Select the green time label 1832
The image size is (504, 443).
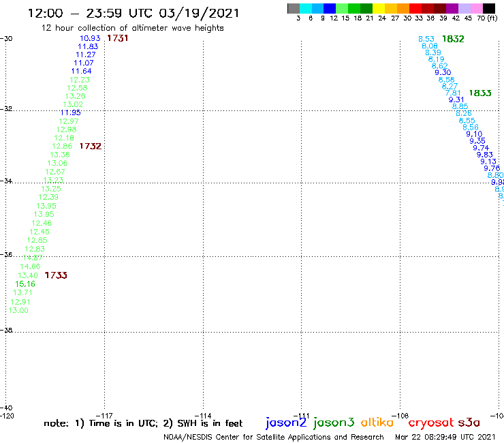(453, 39)
